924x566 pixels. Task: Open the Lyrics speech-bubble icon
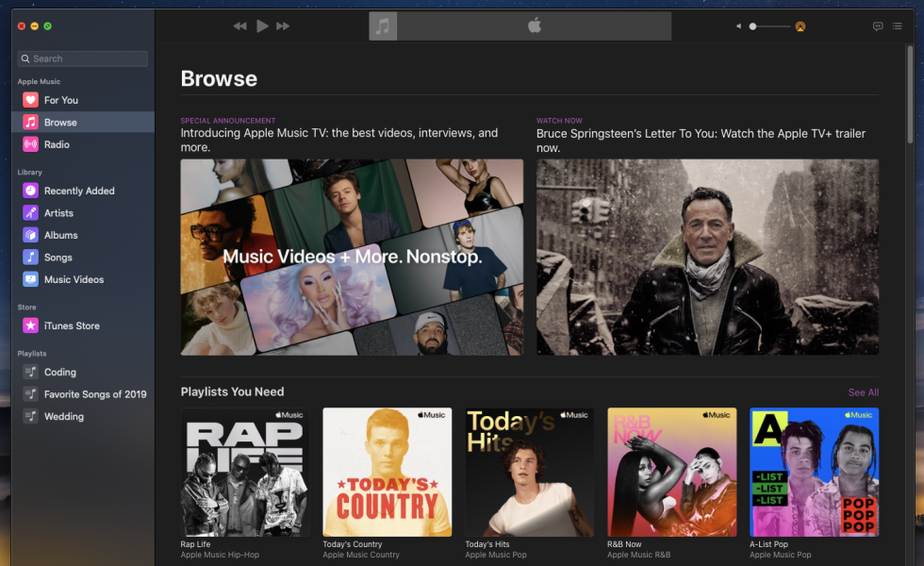pos(878,26)
